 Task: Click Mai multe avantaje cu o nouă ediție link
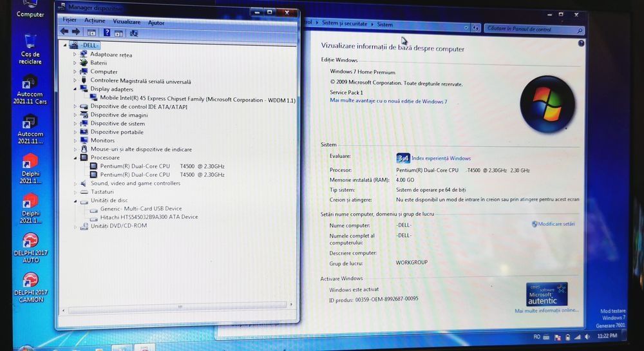point(388,101)
